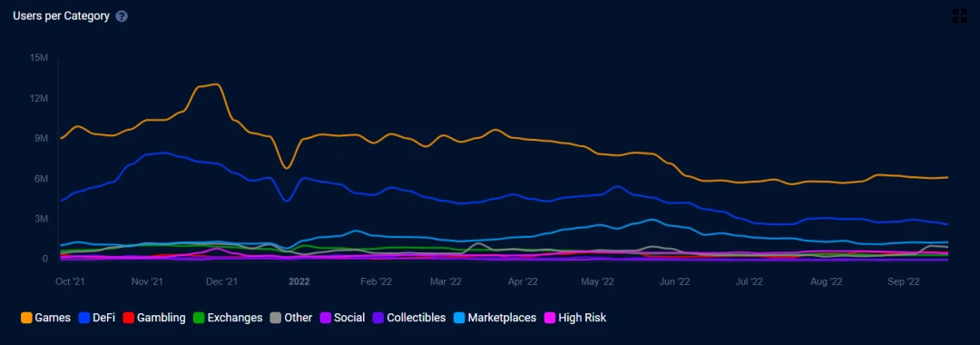The height and width of the screenshot is (345, 980).
Task: Click the green Exchanges color square
Action: [198, 318]
